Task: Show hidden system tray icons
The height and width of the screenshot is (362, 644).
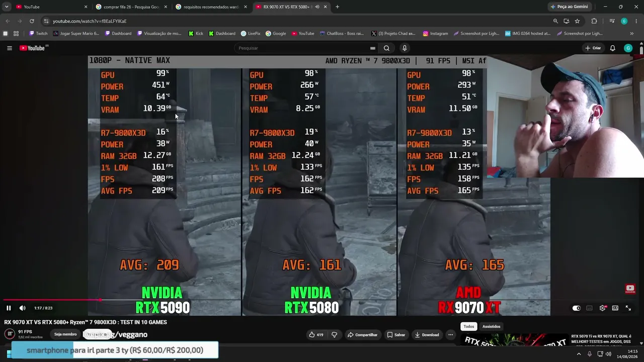Action: click(579, 354)
